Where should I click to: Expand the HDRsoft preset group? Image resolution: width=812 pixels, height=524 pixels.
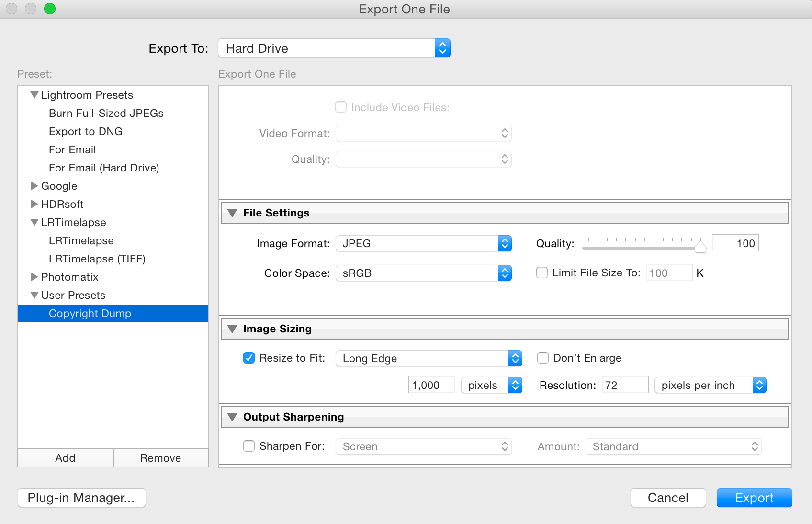34,204
